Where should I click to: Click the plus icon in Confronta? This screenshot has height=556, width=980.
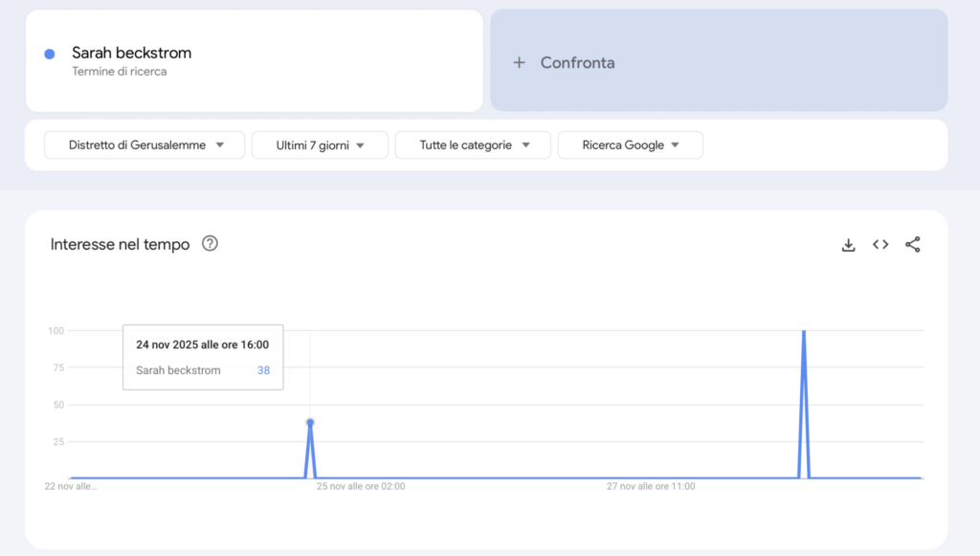(x=519, y=62)
